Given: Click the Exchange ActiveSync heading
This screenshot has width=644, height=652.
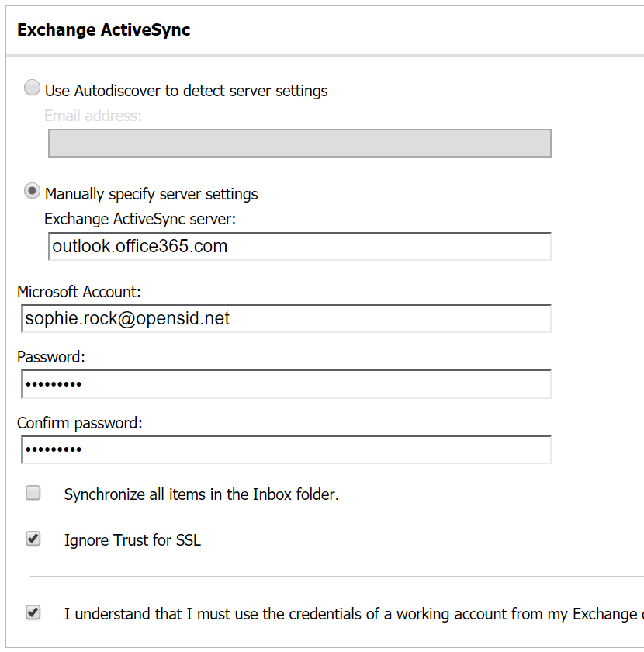Looking at the screenshot, I should pos(103,30).
